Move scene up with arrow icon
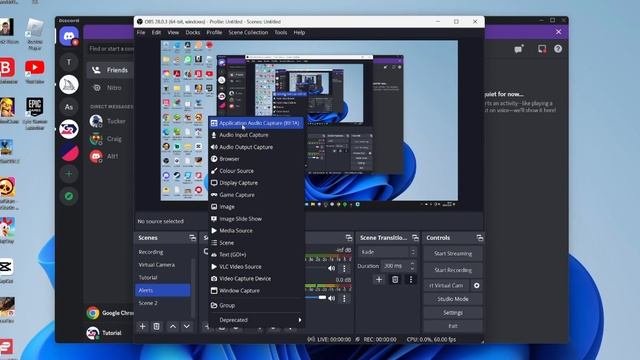Image resolution: width=640 pixels, height=360 pixels. click(x=173, y=326)
